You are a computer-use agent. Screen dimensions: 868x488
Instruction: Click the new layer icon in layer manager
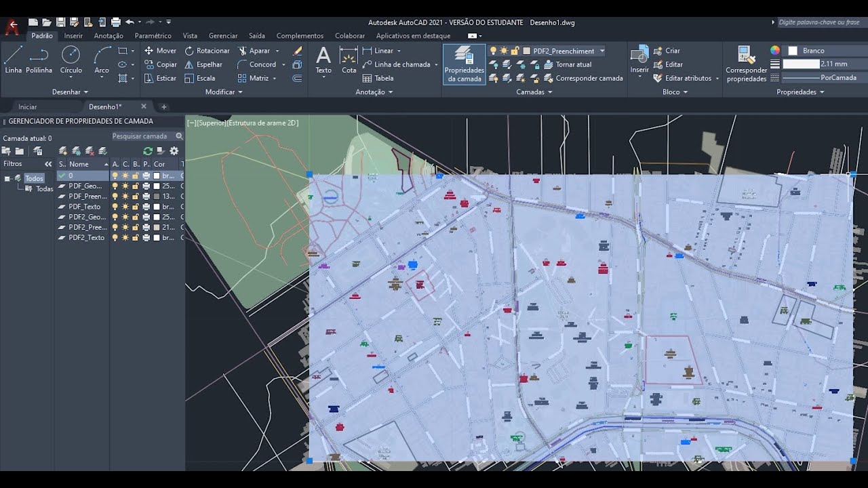pyautogui.click(x=63, y=150)
